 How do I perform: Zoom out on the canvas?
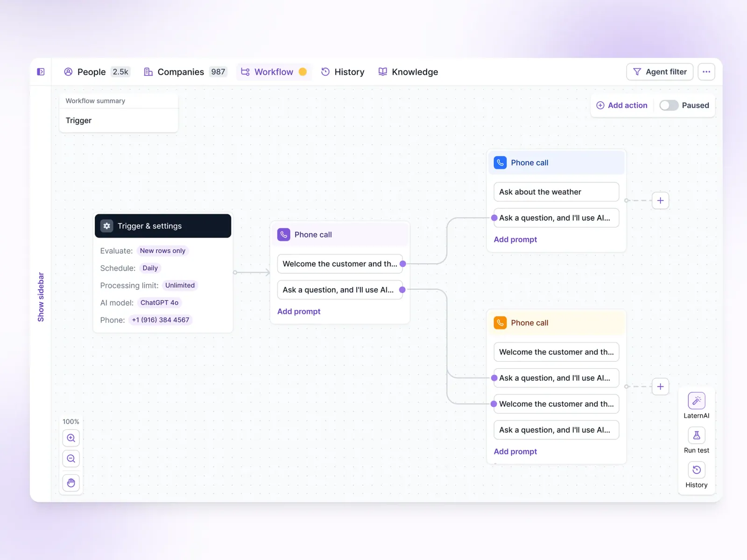tap(71, 459)
